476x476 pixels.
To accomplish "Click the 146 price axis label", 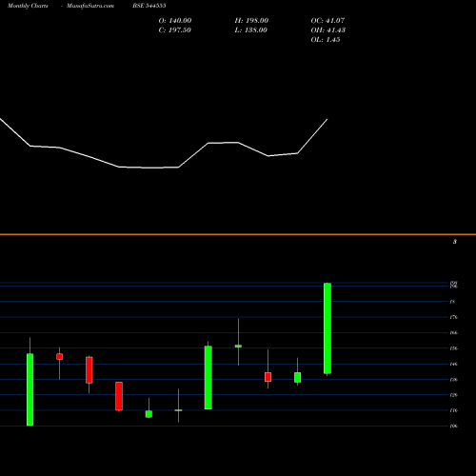I will click(x=454, y=364).
